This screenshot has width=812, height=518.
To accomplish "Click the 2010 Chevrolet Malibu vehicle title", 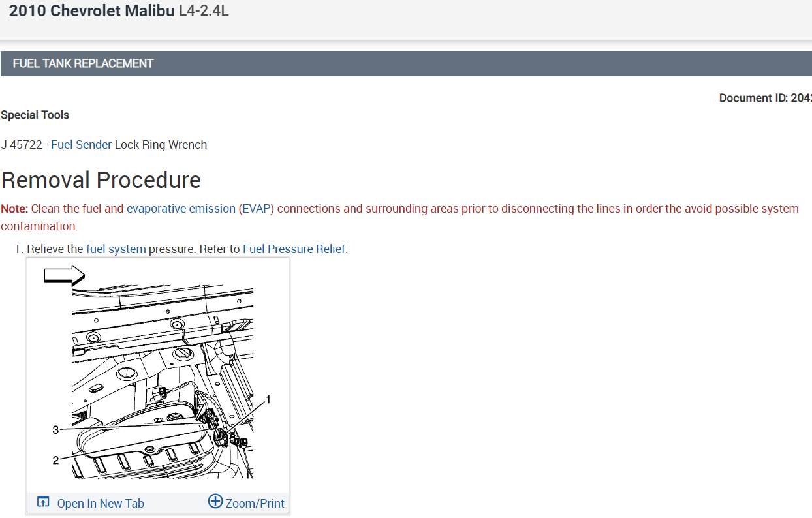I will pos(92,10).
